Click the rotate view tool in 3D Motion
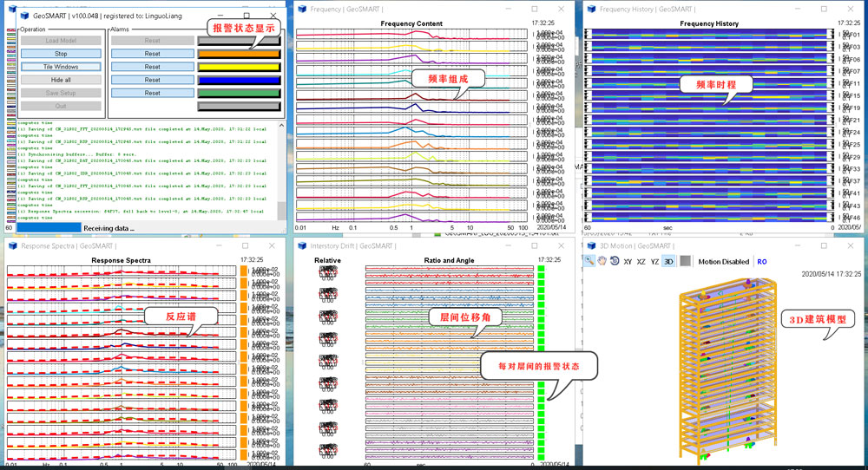The width and height of the screenshot is (868, 470). click(613, 260)
